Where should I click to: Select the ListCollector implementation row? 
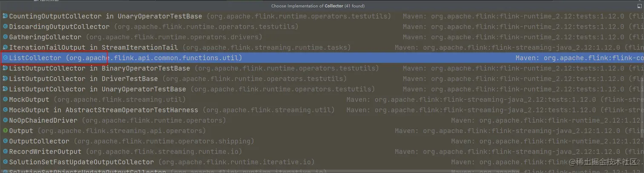coord(322,58)
